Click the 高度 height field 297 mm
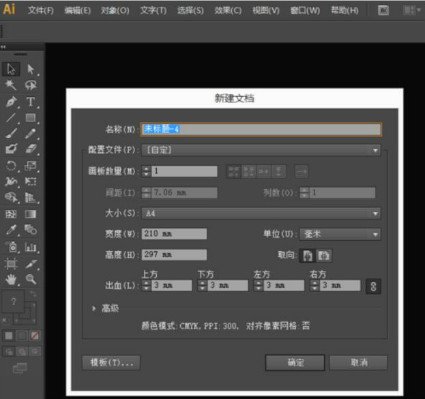Image resolution: width=425 pixels, height=399 pixels. coord(174,255)
